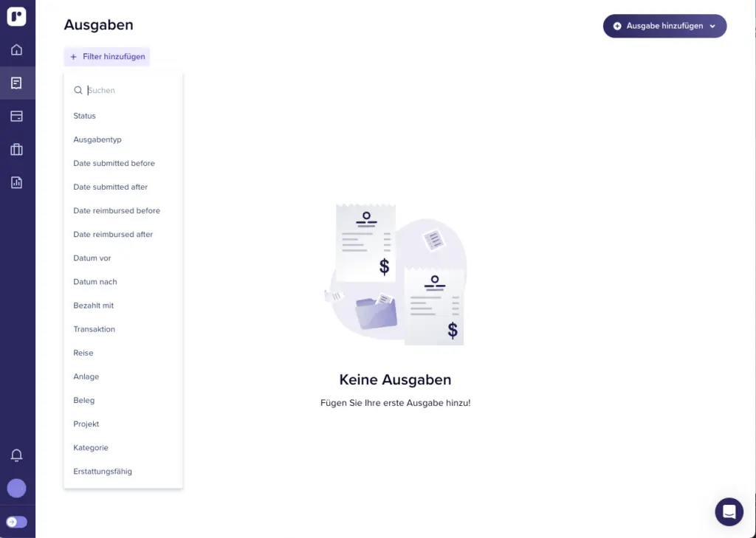
Task: Click into the Suchen filter search field
Action: coord(129,90)
